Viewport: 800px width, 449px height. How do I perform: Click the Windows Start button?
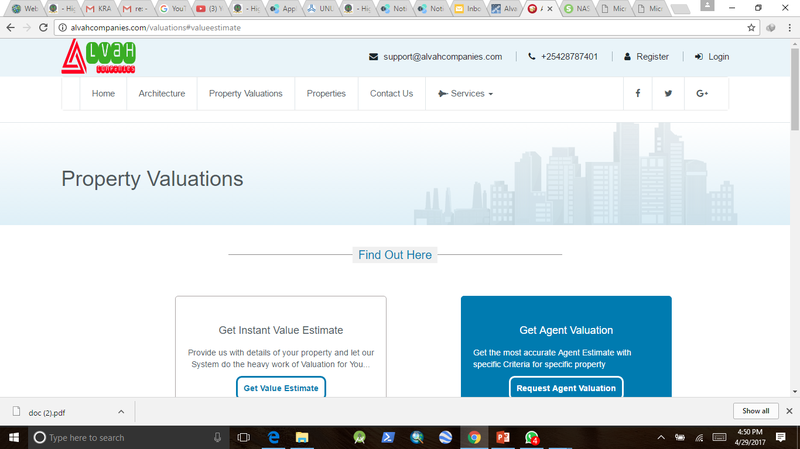14,437
